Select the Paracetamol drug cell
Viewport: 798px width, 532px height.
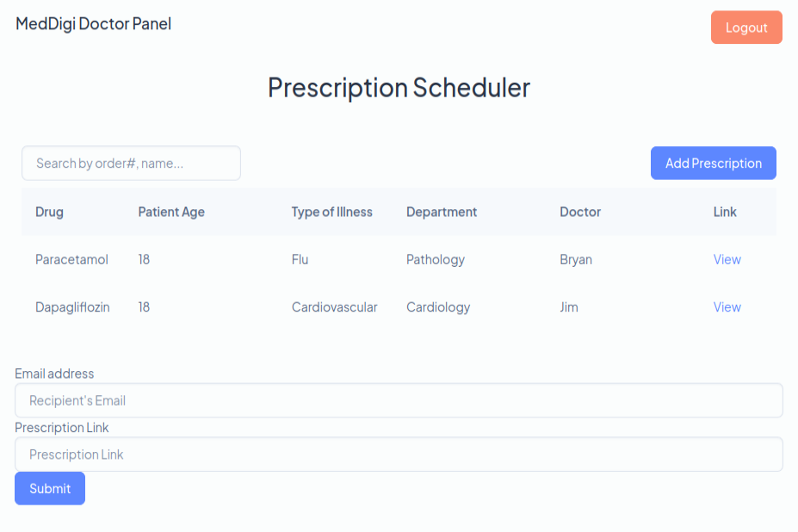(71, 259)
